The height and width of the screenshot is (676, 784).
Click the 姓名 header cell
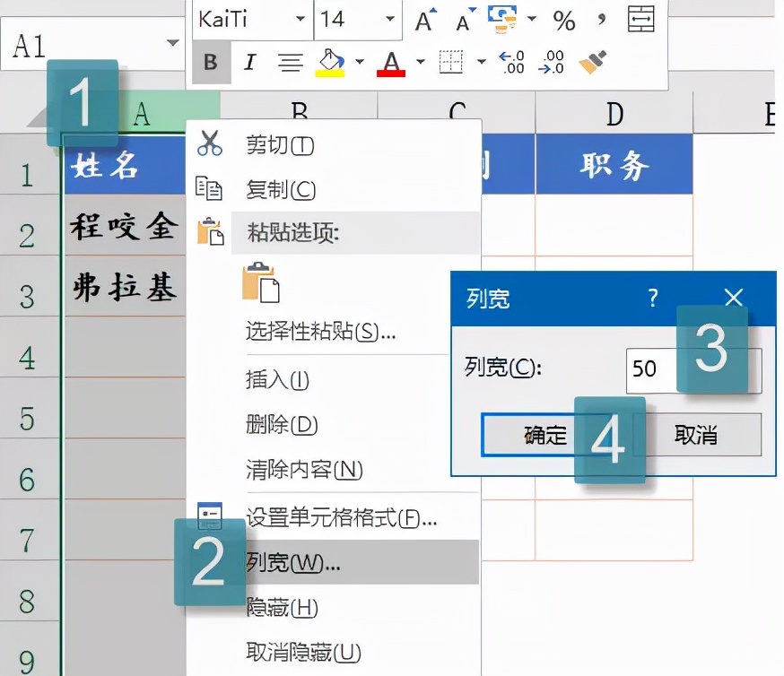125,164
